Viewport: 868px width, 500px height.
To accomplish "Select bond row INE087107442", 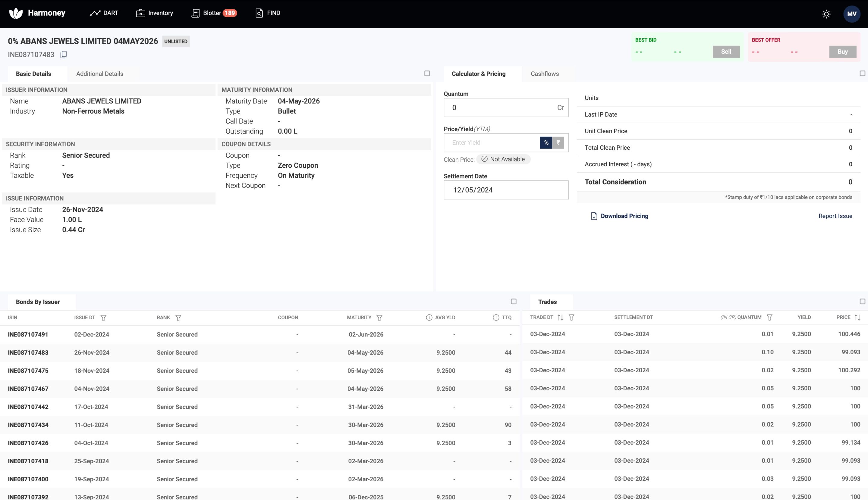I will coord(260,407).
